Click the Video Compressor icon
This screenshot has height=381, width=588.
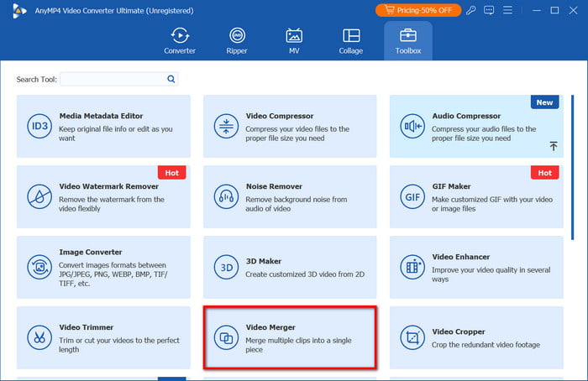click(x=226, y=126)
